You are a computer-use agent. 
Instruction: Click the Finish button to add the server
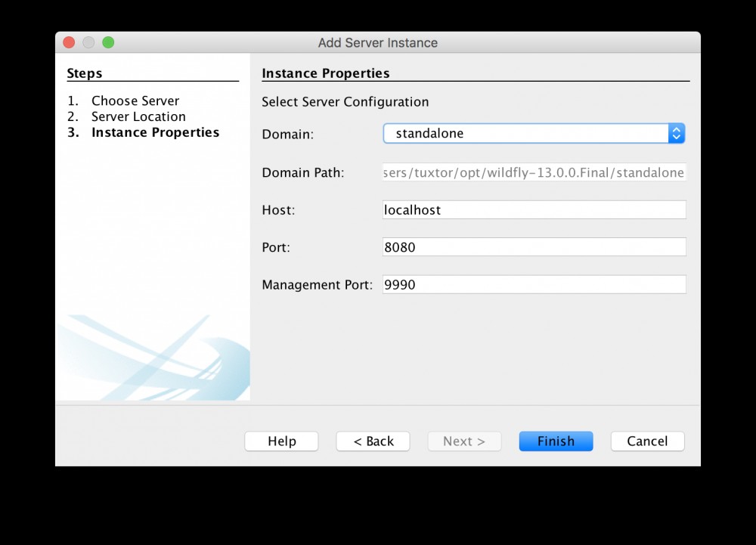click(x=556, y=441)
